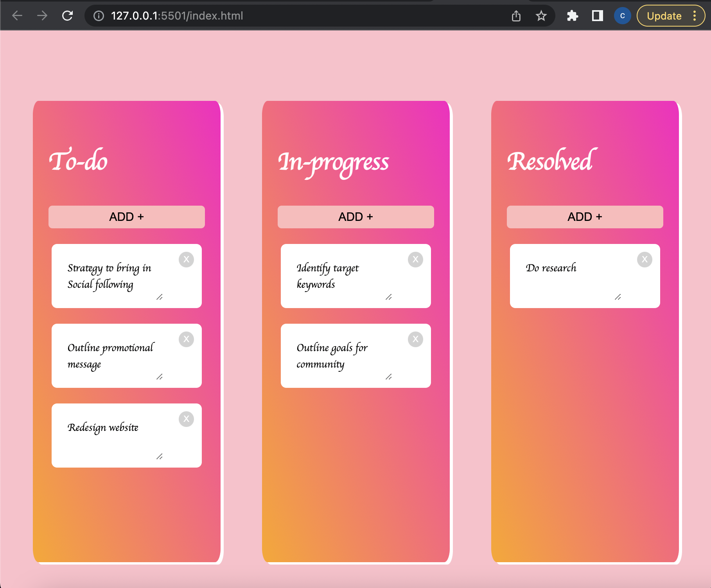Click the side panel icon near the profile

[597, 16]
